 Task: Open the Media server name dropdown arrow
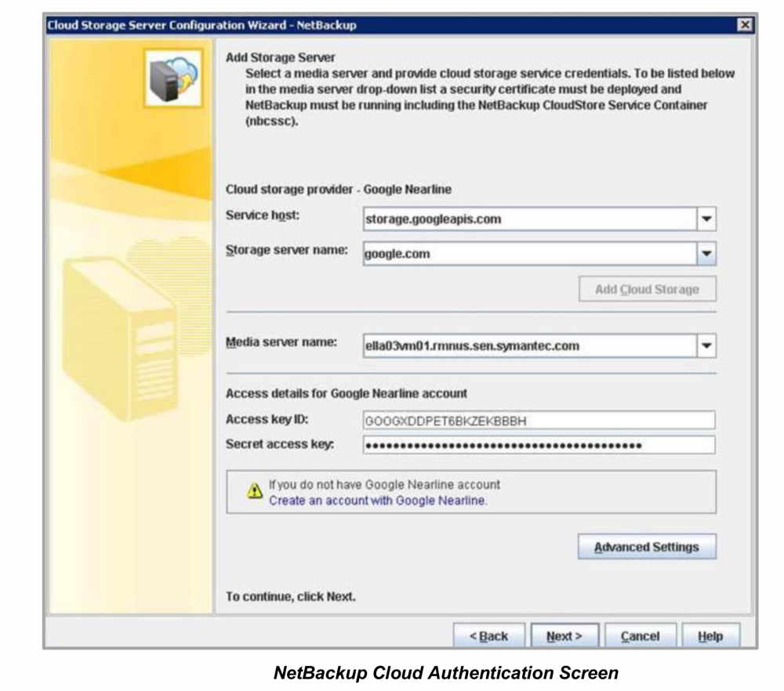706,345
